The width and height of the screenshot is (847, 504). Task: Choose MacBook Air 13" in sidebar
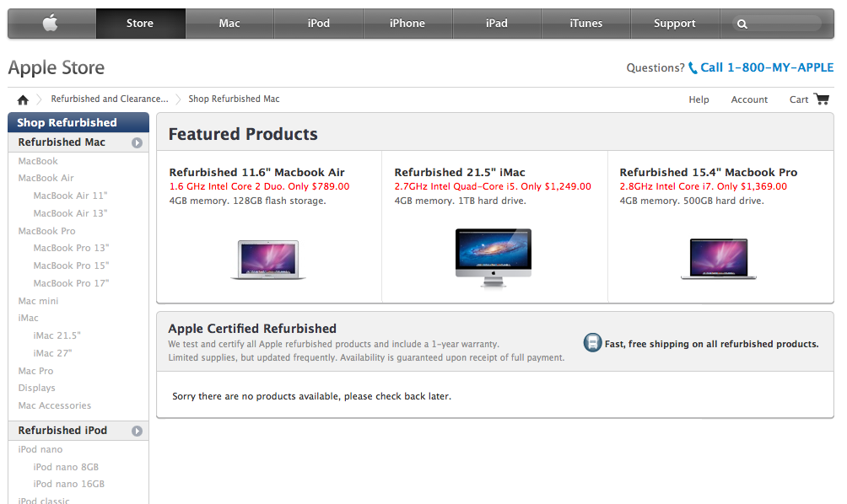70,213
